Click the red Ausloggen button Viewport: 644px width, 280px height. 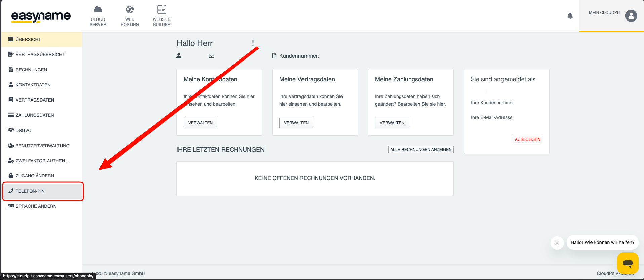click(527, 139)
